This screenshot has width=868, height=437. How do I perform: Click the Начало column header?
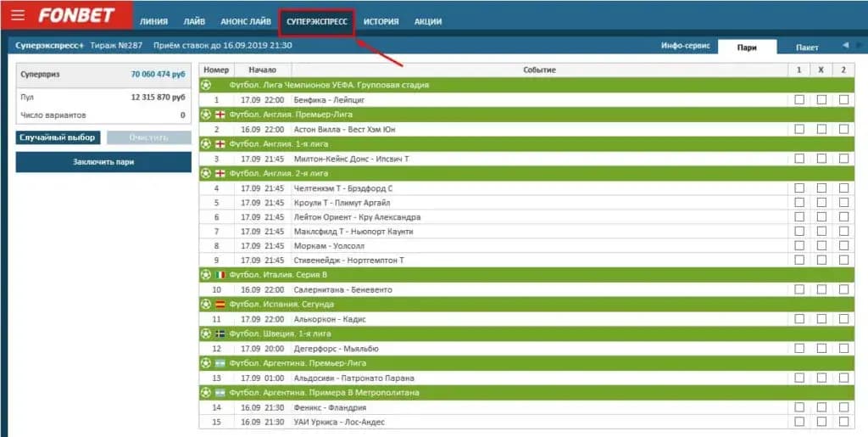pos(263,70)
